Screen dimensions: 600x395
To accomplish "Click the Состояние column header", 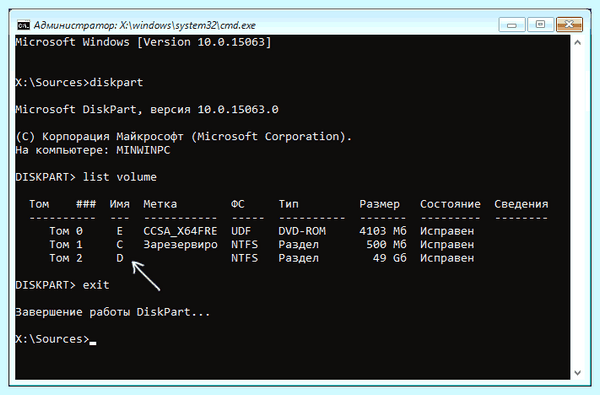I will coord(450,204).
